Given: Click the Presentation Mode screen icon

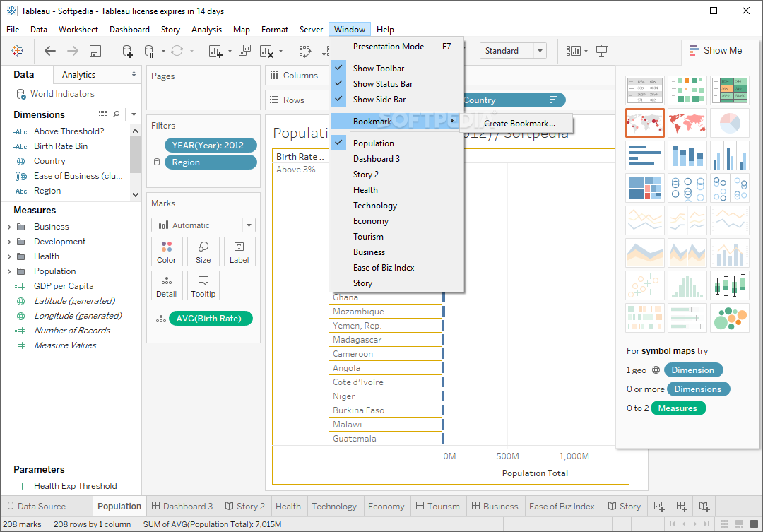Looking at the screenshot, I should pos(602,51).
